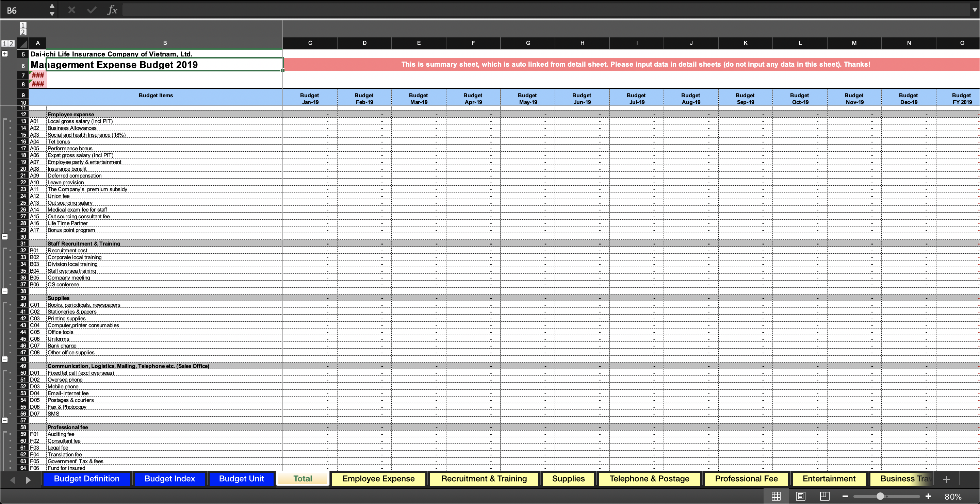Select code cell 'D03'
The image size is (980, 504).
(38, 387)
